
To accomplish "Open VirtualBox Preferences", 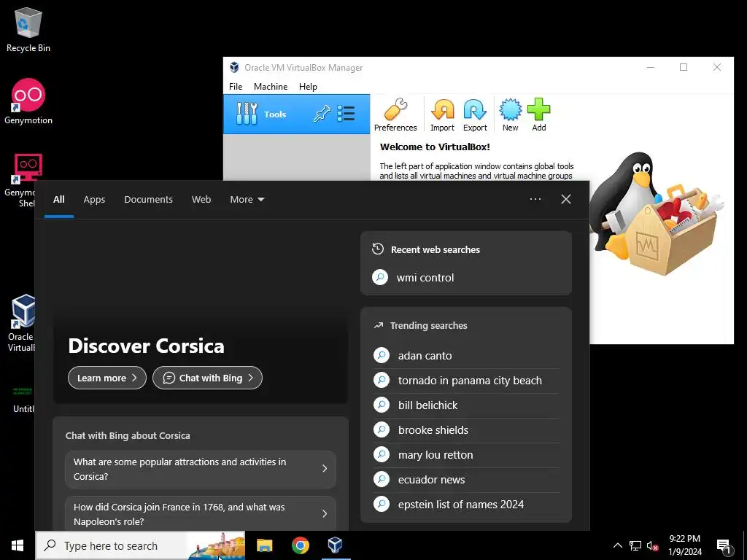I will pos(395,114).
